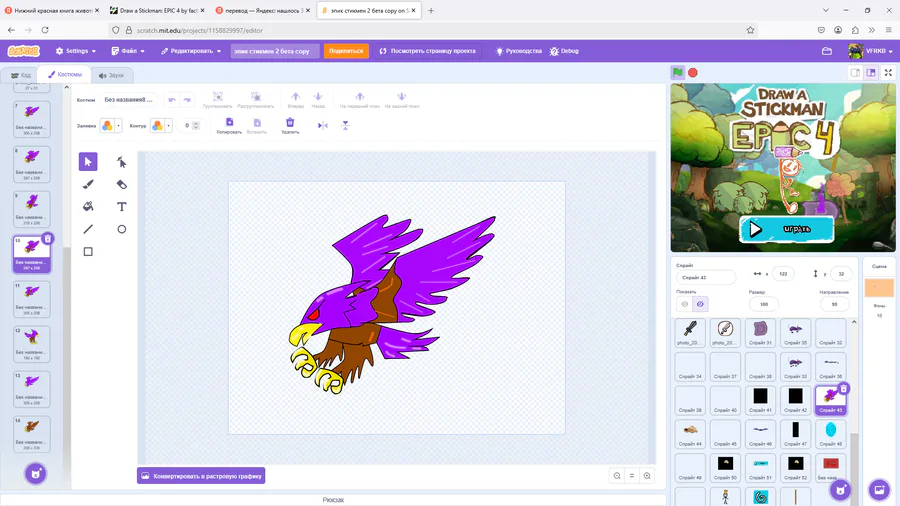This screenshot has height=506, width=900.
Task: Click the costume name field
Action: coord(130,100)
